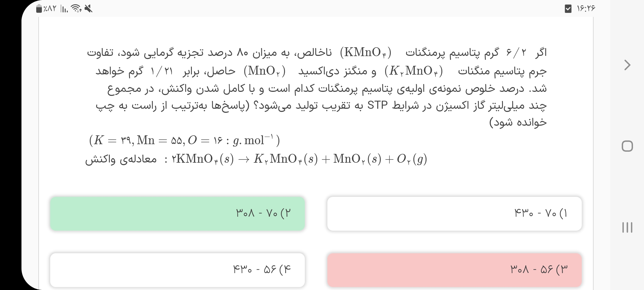Tap the K₂MnO₄ formula in second line
This screenshot has height=290, width=644.
[x=414, y=71]
